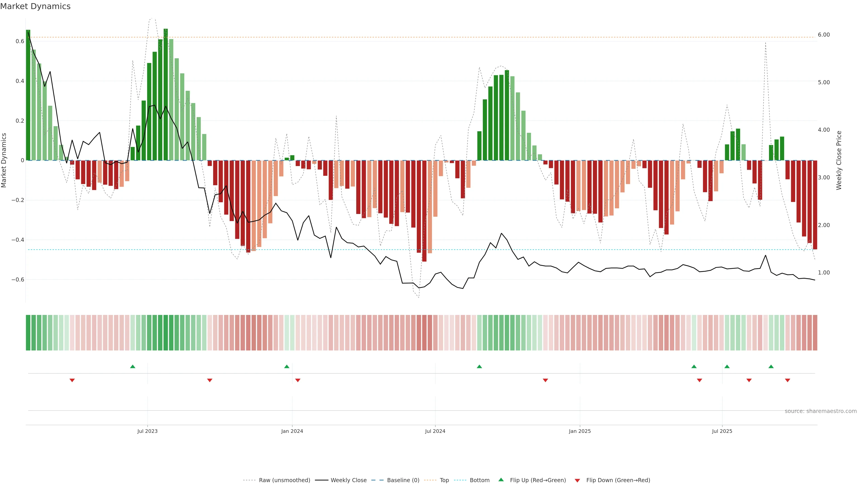868x488 pixels.
Task: Click the last red flip-down triangle marker
Action: (x=787, y=380)
